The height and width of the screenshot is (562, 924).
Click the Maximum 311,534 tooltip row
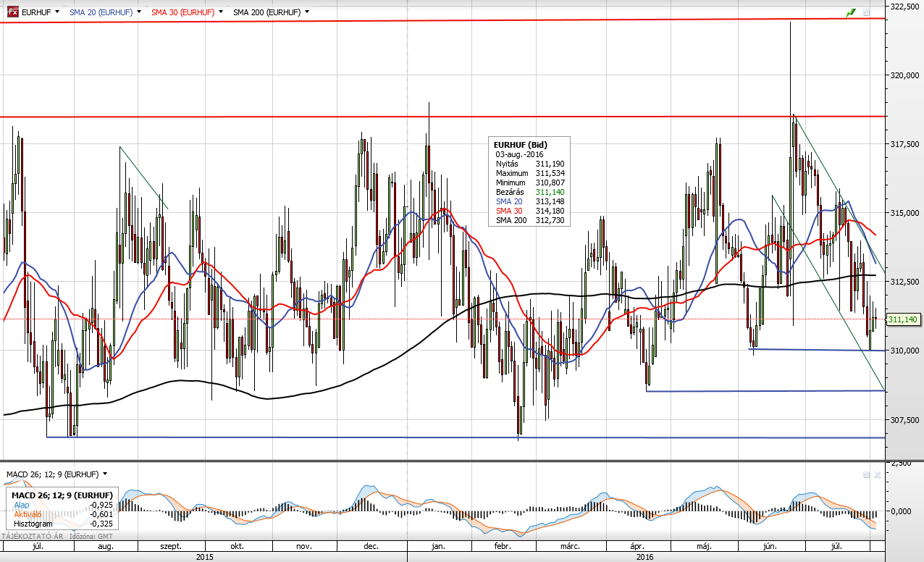530,173
